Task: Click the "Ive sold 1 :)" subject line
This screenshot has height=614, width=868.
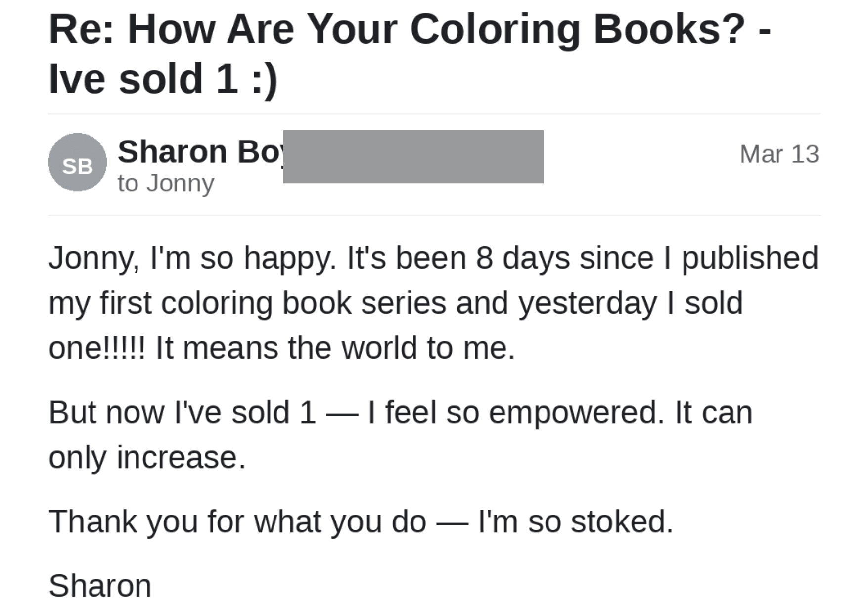Action: (163, 79)
